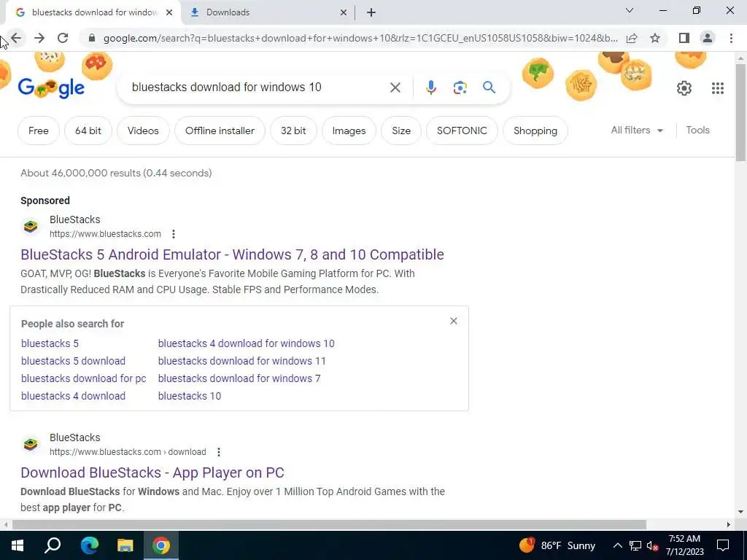The image size is (747, 560).
Task: Switch to Videos results
Action: click(x=143, y=131)
